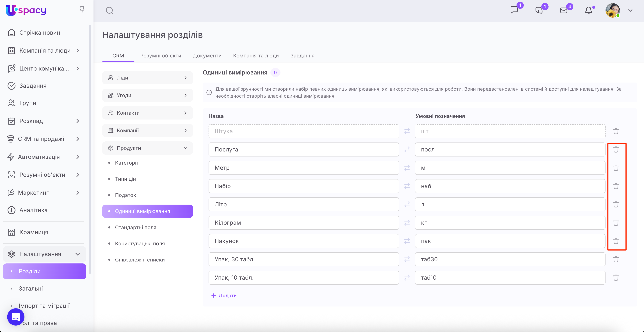Pin the sidebar with the pin icon

pos(82,10)
